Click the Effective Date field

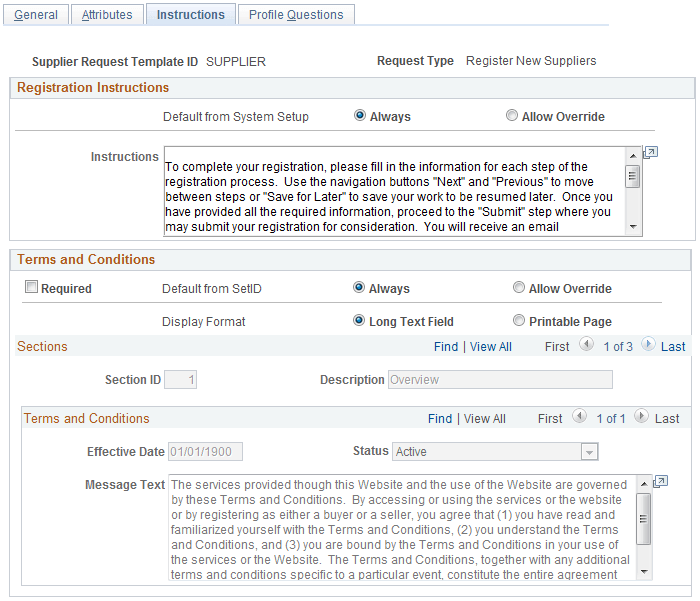(205, 451)
